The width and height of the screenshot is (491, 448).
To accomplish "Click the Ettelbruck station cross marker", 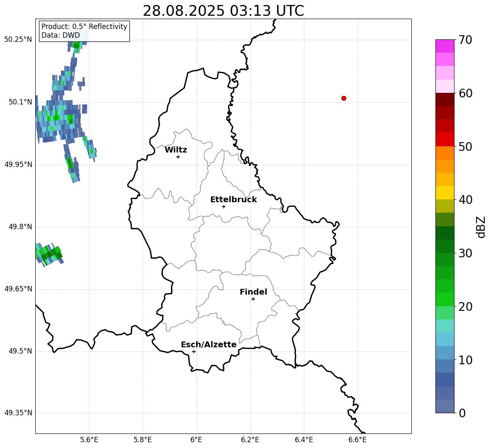I will [224, 206].
